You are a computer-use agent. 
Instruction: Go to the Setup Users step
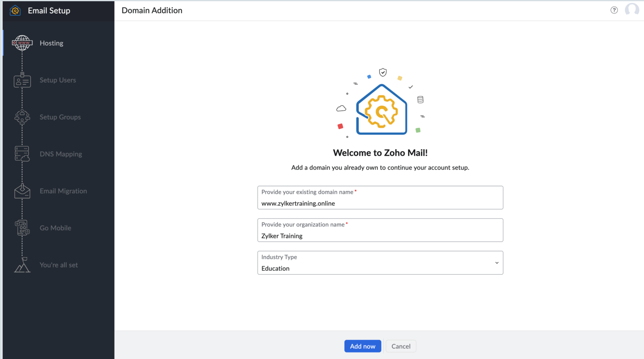point(58,80)
